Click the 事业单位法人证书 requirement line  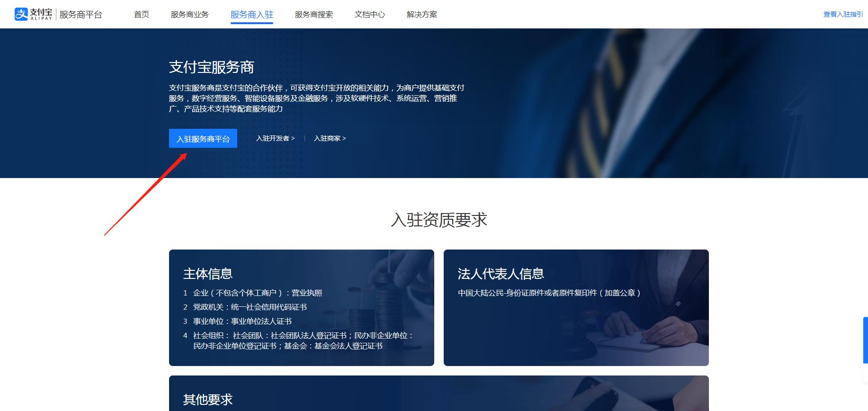coord(242,321)
